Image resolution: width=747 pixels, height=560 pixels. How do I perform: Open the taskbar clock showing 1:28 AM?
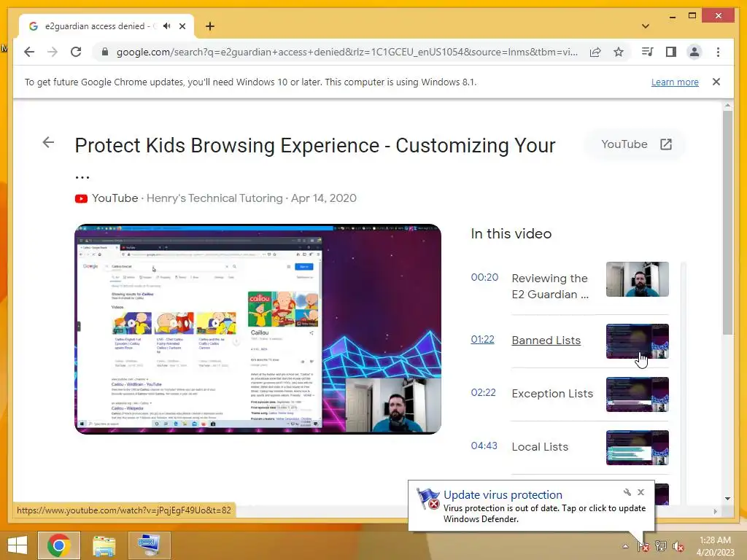tap(715, 546)
